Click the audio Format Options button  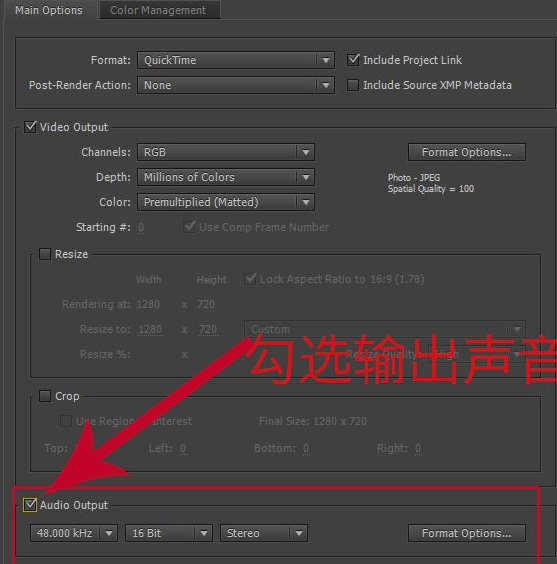coord(466,533)
